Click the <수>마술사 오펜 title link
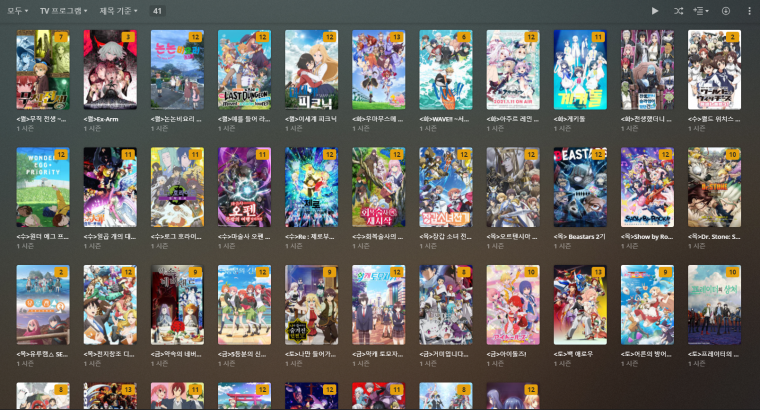Viewport: 760px width, 410px height. [x=243, y=237]
